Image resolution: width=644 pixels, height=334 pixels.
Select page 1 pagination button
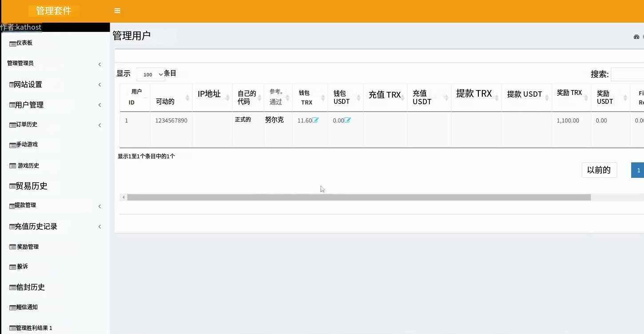[638, 170]
